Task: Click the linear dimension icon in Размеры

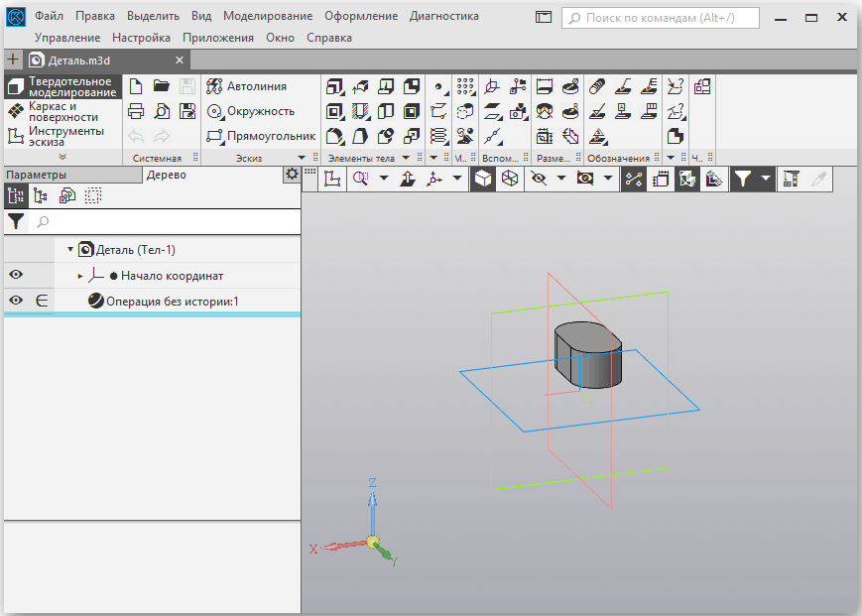Action: click(x=545, y=86)
